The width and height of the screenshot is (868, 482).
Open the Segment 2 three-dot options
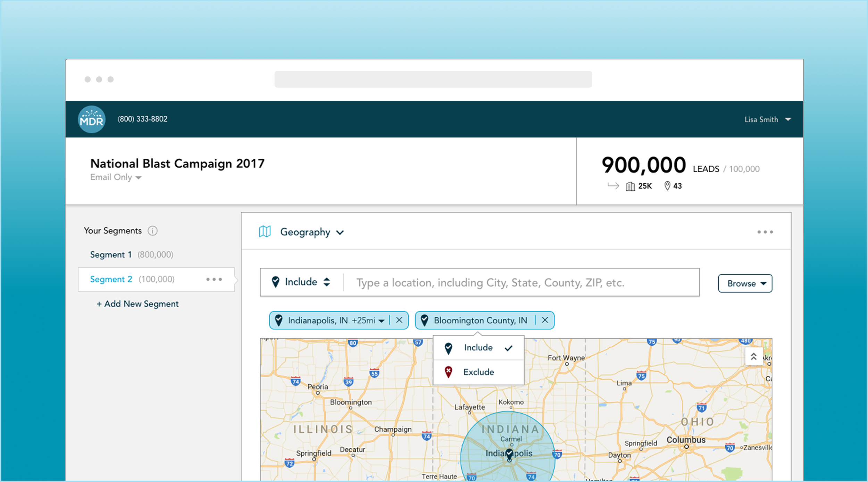(214, 279)
